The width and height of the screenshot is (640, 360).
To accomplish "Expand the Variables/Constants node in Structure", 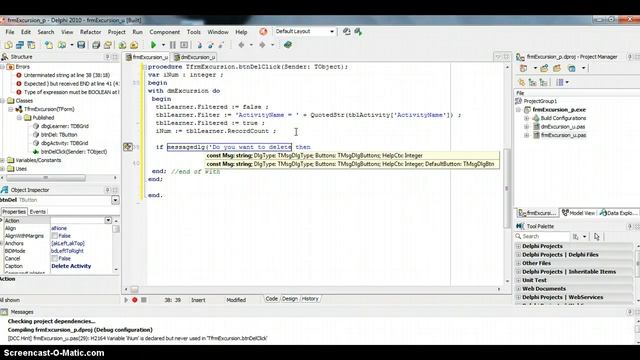I will (2, 160).
